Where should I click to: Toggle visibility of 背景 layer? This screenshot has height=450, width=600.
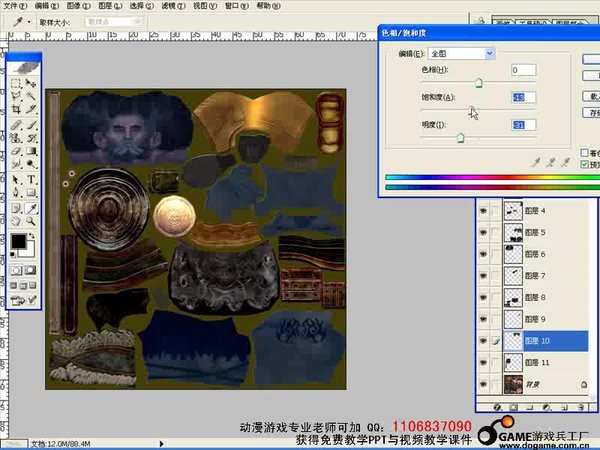483,384
